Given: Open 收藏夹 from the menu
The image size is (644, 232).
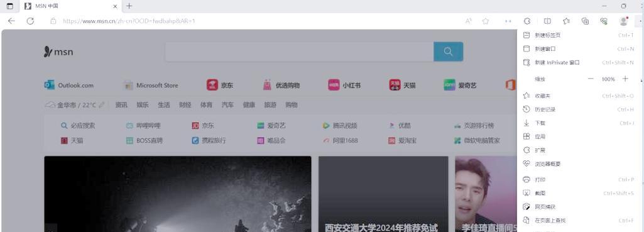Looking at the screenshot, I should point(579,96).
